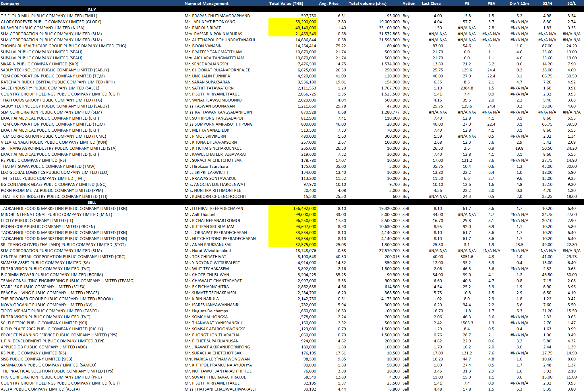Select Mr. KIRIN NARULA cell
Image resolution: width=584 pixels, height=392 pixels.
(x=202, y=299)
